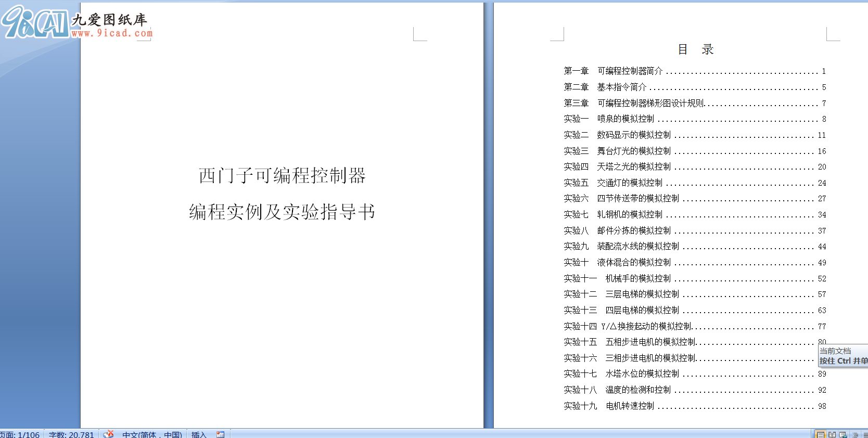Go to 实验五 交通灯的模拟控制 entry
Image resolution: width=868 pixels, height=438 pixels.
point(630,183)
